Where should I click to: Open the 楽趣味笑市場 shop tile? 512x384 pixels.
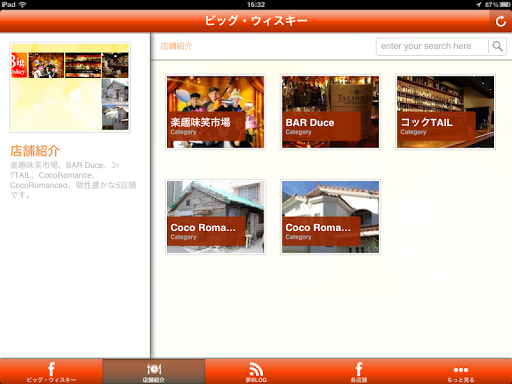click(215, 112)
